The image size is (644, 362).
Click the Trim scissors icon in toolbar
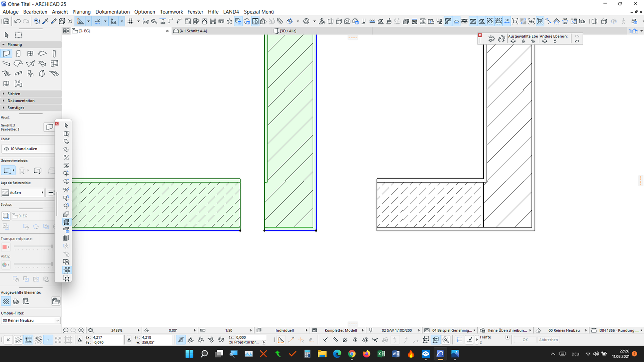[146, 21]
